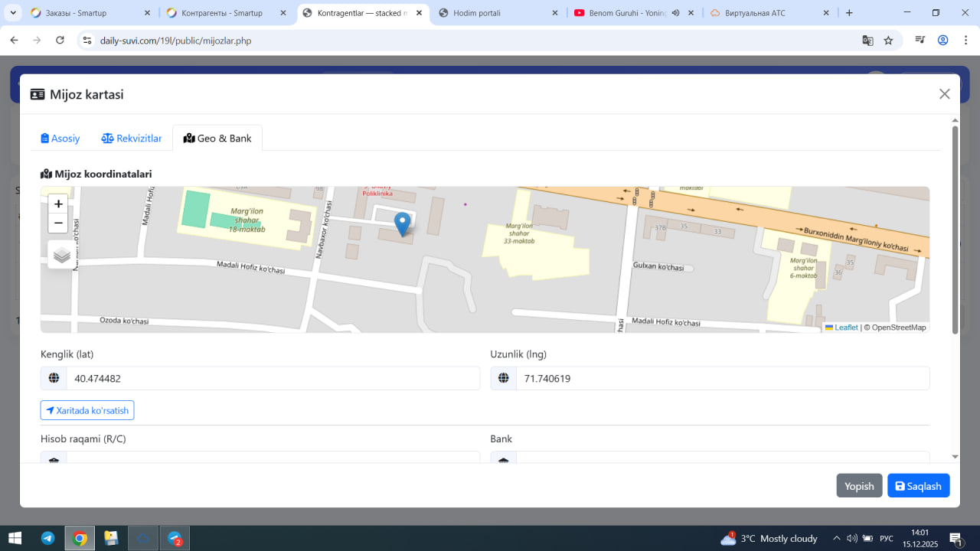Open the Leaflet attribution link
This screenshot has width=980, height=551.
click(845, 328)
